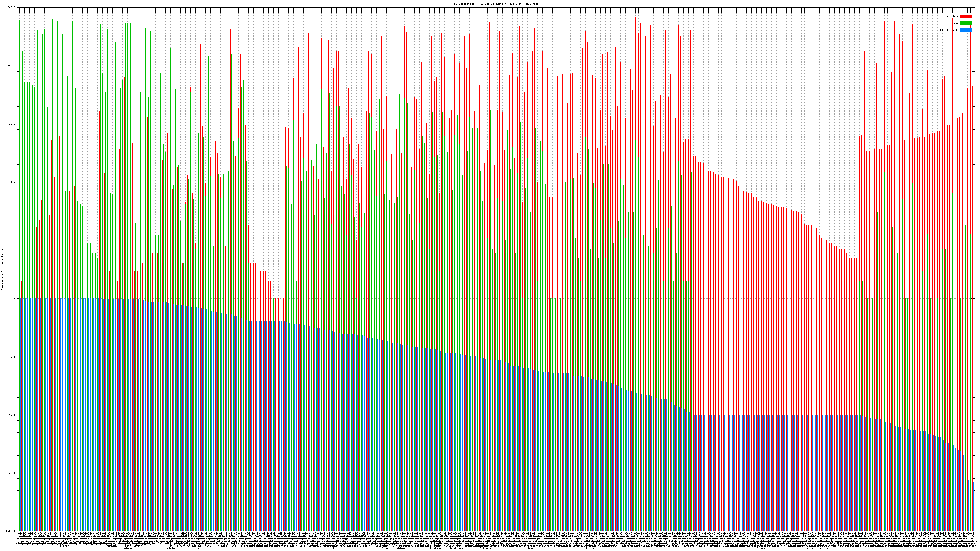Click the 1000 y-axis tick label
Viewport: 980px width, 551px height.
[x=13, y=124]
